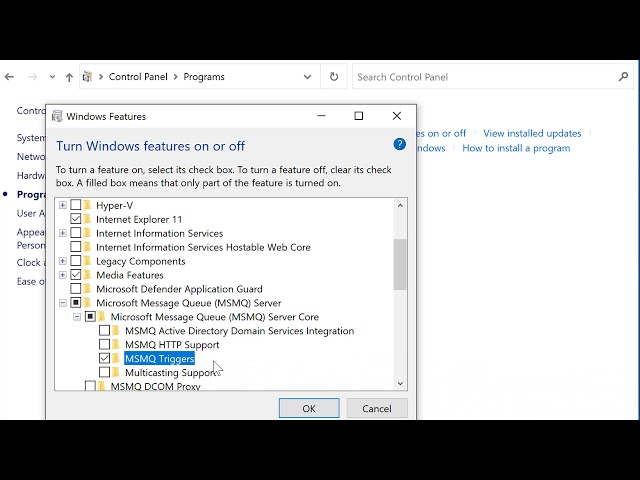640x480 pixels.
Task: Click the address bar Control Panel icon
Action: click(87, 77)
